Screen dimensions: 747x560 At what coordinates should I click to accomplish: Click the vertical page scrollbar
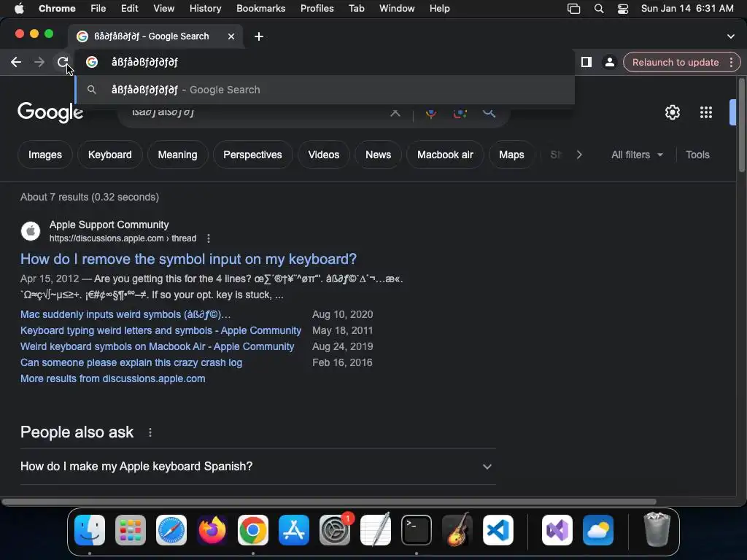(742, 126)
